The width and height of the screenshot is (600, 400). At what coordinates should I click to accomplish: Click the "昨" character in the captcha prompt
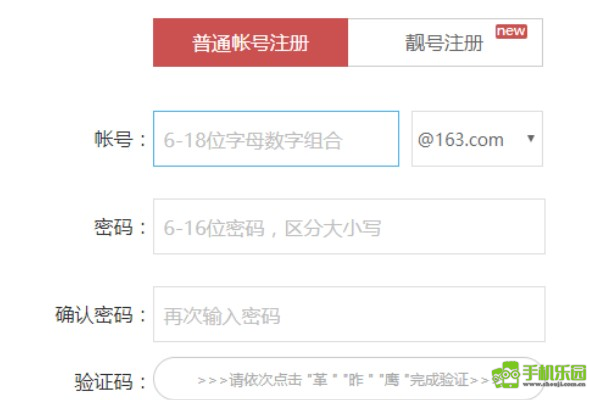[x=355, y=380]
